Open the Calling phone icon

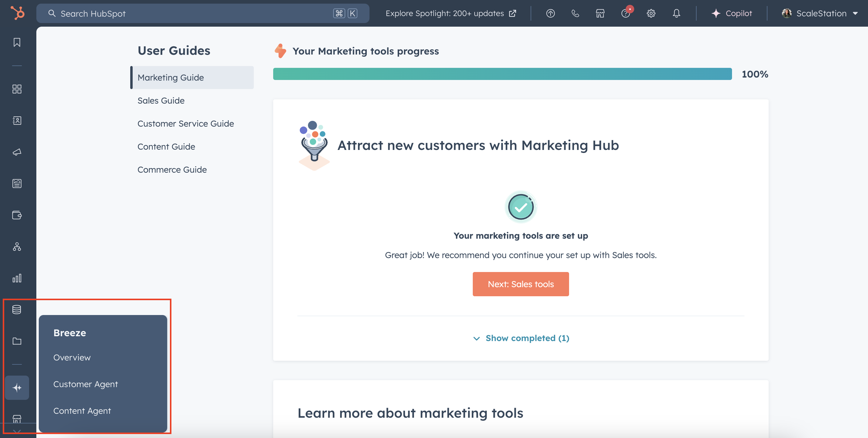(x=575, y=13)
